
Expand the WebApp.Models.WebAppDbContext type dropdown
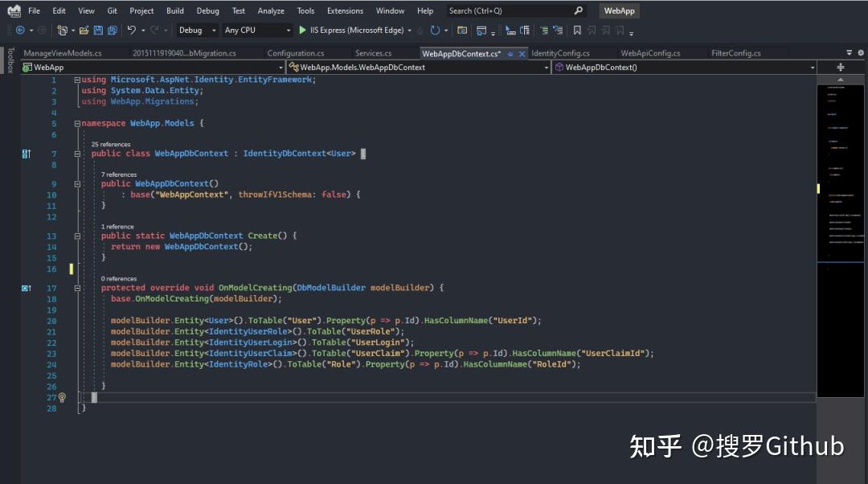(x=547, y=68)
